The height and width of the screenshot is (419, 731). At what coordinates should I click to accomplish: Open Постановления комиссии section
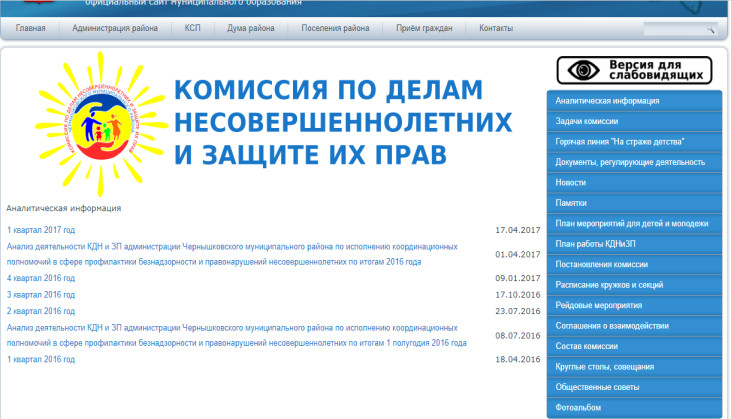click(x=634, y=264)
